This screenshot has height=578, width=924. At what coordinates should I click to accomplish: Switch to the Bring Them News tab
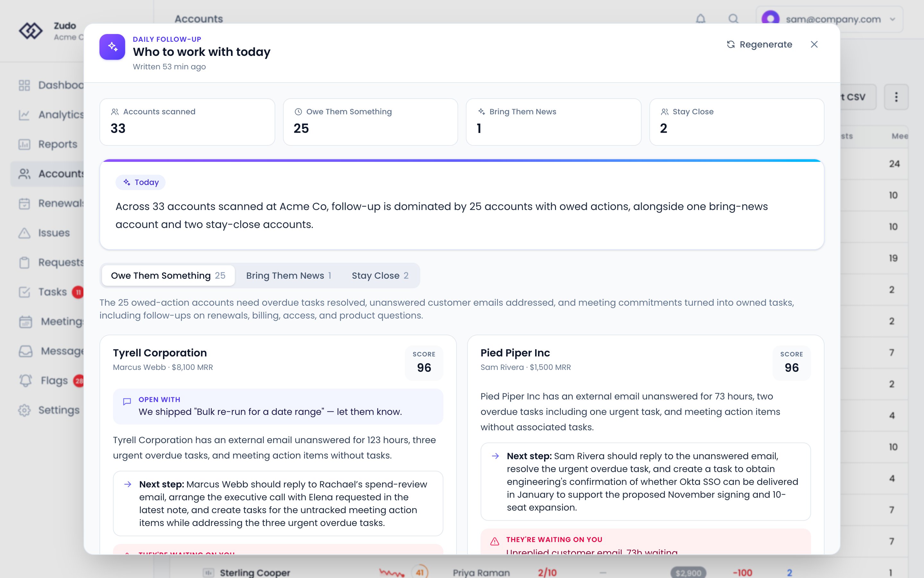[x=289, y=276]
